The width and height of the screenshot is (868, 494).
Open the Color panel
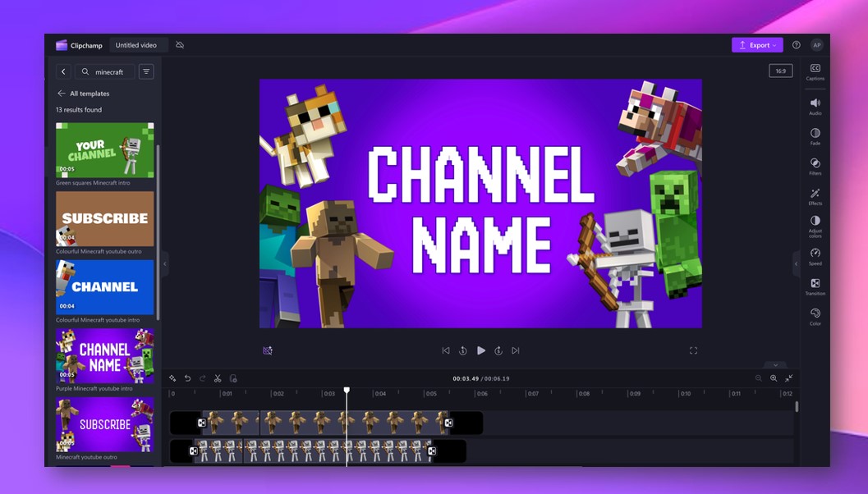[815, 317]
